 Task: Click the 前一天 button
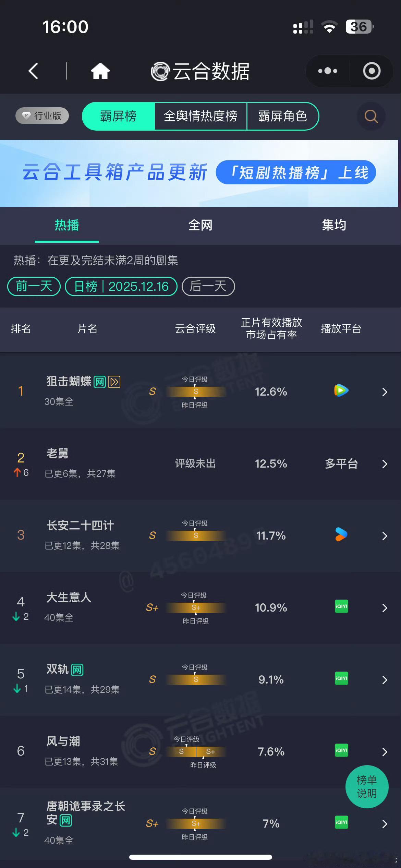33,287
